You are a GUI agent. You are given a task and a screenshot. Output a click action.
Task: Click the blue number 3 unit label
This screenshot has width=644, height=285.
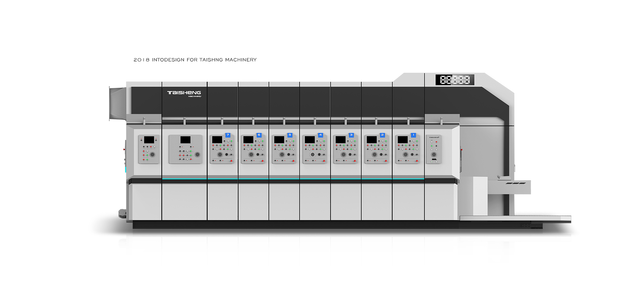[x=351, y=135]
